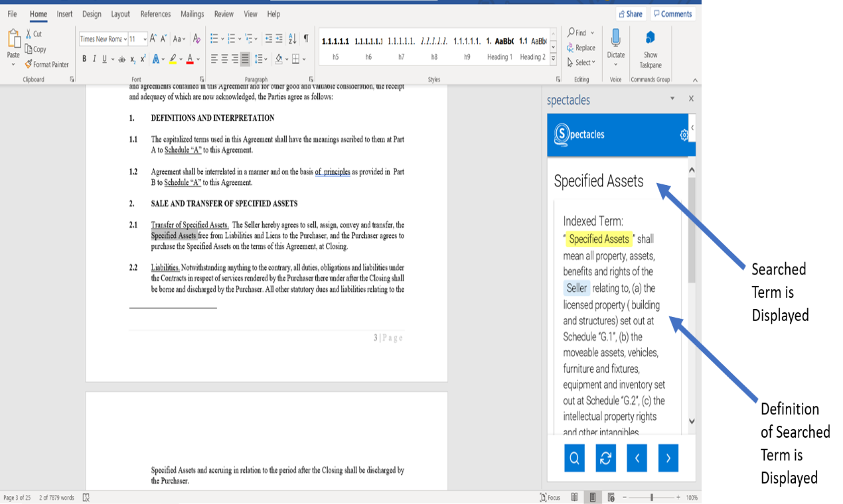Increase paragraph indent
The width and height of the screenshot is (843, 504).
point(279,38)
